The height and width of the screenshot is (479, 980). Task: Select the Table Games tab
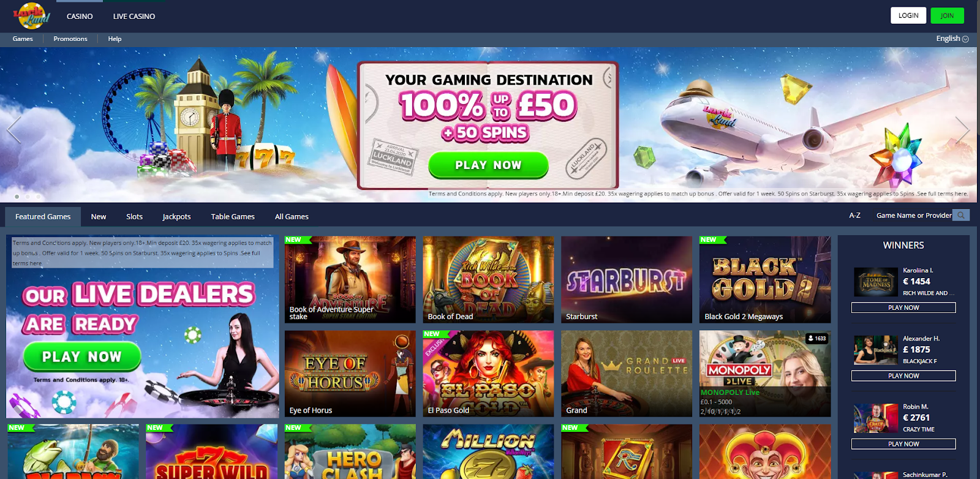(233, 217)
